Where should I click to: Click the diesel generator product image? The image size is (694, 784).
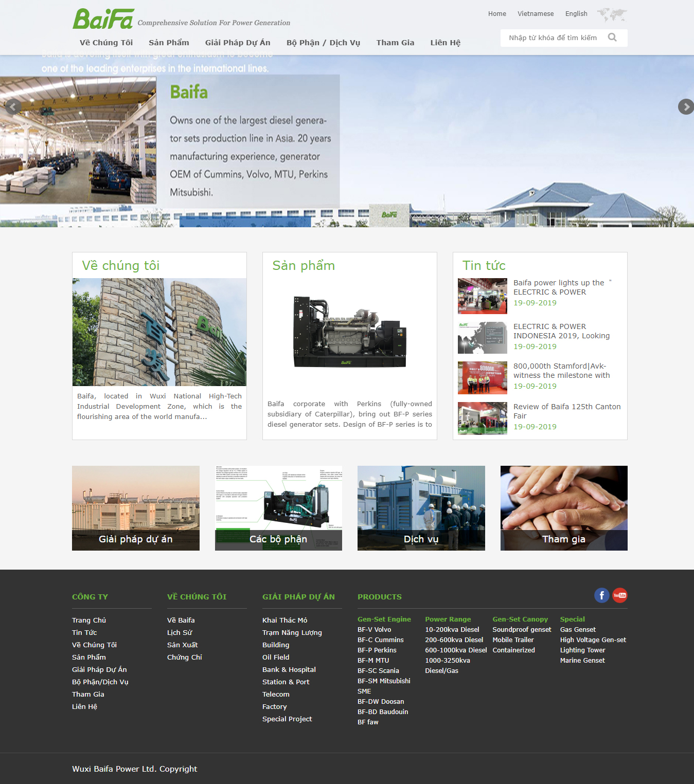(x=350, y=332)
